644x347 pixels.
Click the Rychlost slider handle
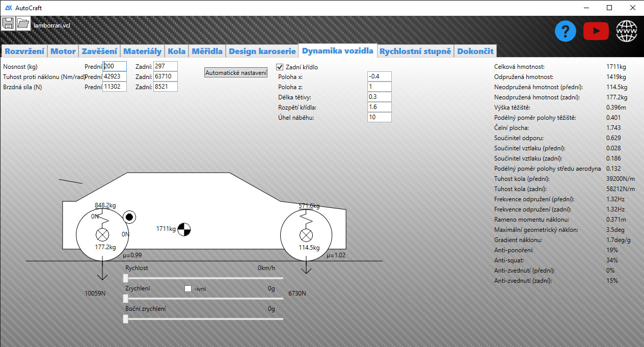point(126,278)
